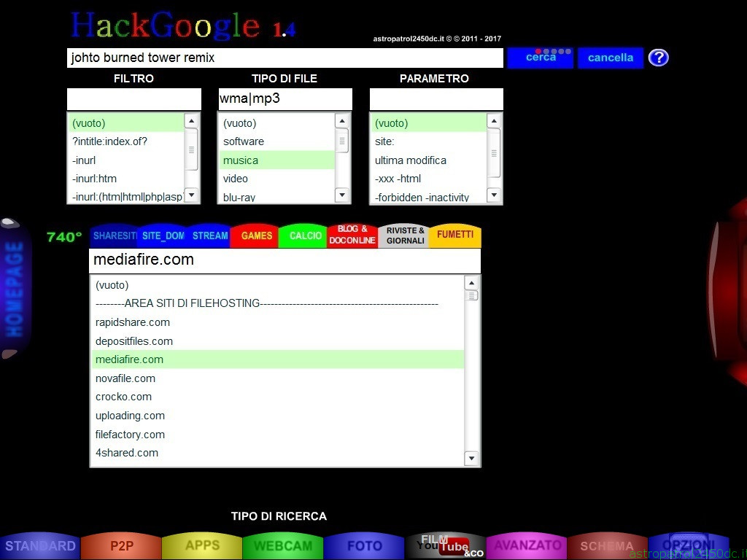Pick uploading.com from sites list

click(x=277, y=415)
